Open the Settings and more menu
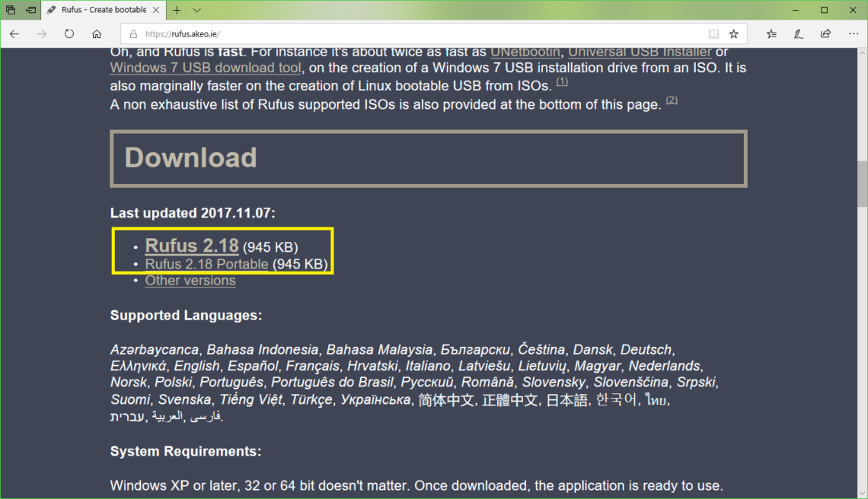This screenshot has height=499, width=868. click(x=853, y=34)
